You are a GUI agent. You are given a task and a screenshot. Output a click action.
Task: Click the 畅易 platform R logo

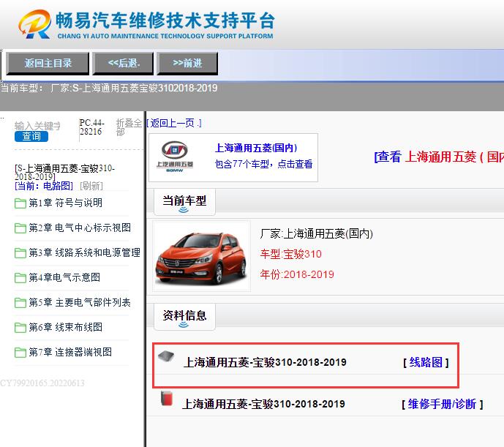click(34, 24)
